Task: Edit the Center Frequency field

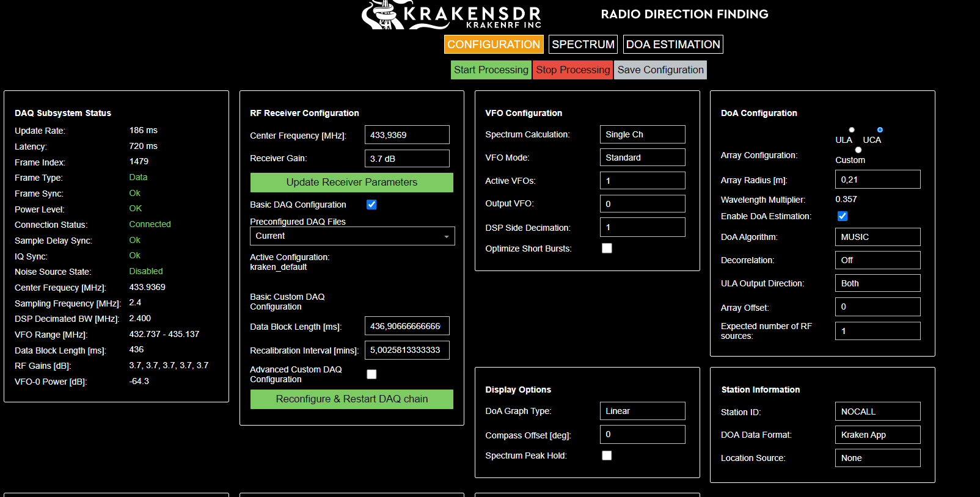Action: (407, 135)
